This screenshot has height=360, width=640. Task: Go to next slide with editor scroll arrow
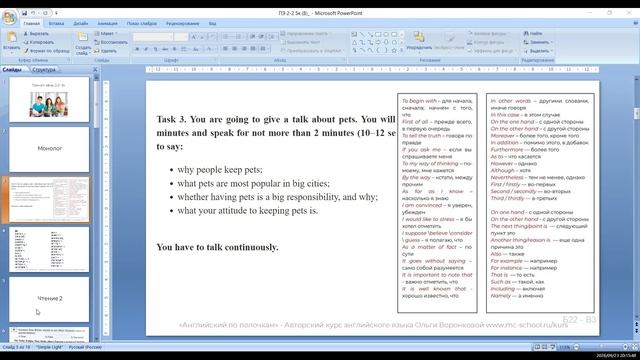pos(636,331)
